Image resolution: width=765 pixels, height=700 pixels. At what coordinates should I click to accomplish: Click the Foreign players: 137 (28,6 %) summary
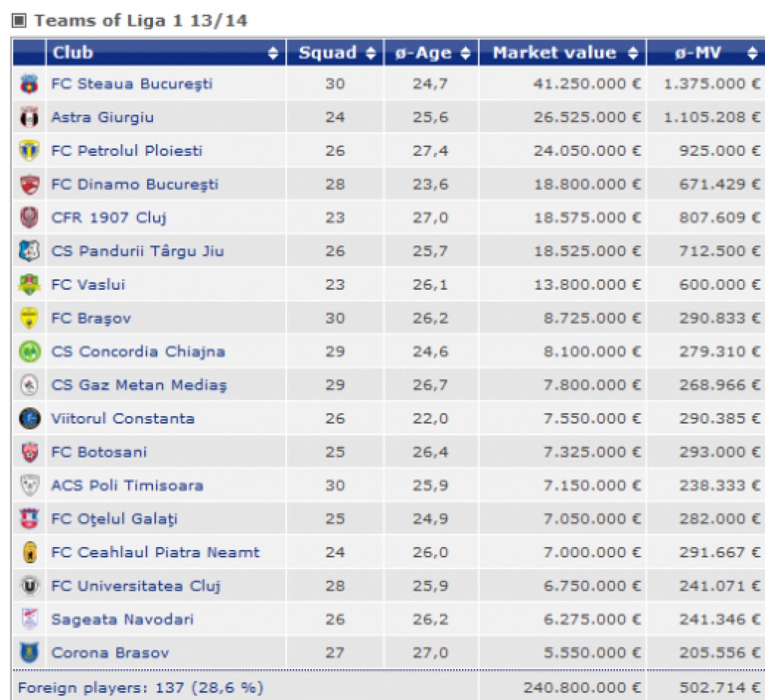pos(141,687)
